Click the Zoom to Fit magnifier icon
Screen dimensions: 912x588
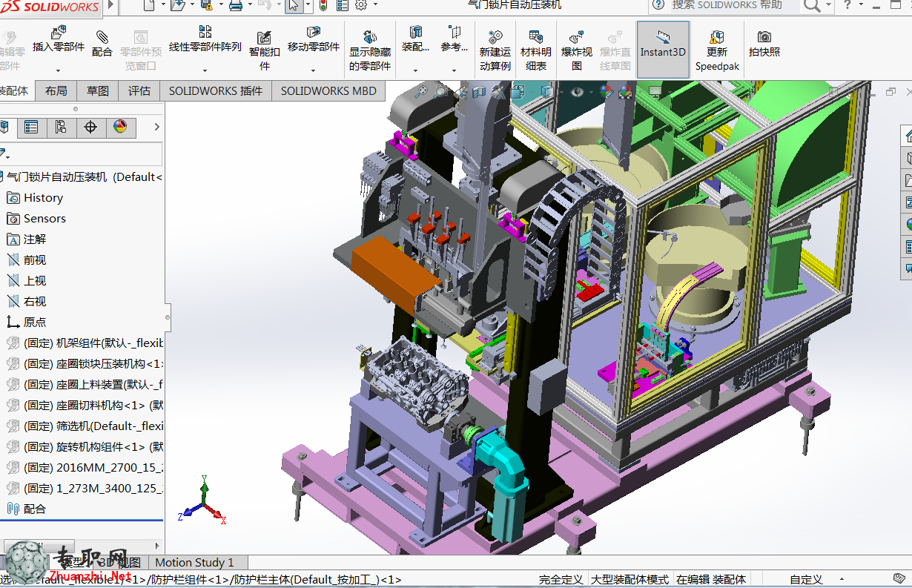(420, 92)
